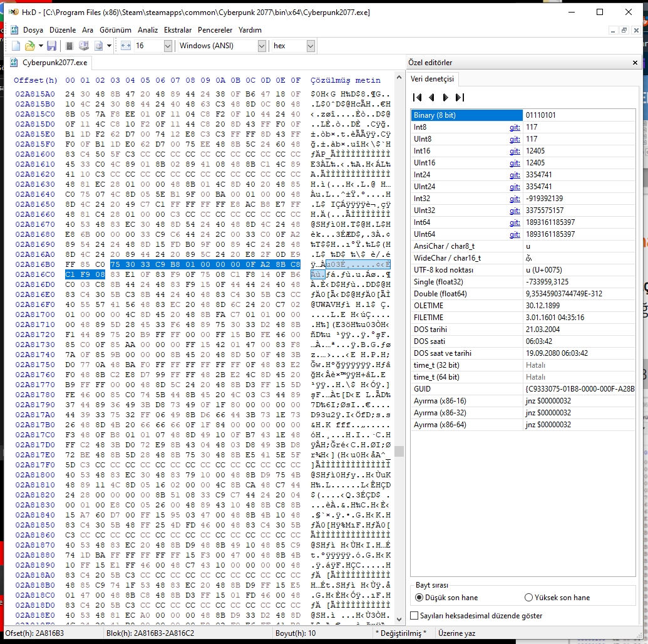Open main memory (RAM chip) icon
Screen dimensions: 648x644
(69, 46)
